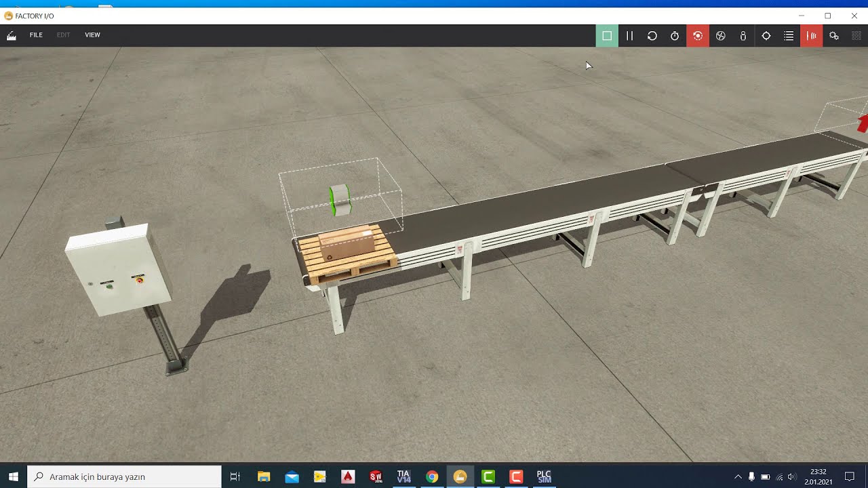The width and height of the screenshot is (868, 488).
Task: Open File Explorer from the taskbar
Action: [x=264, y=476]
